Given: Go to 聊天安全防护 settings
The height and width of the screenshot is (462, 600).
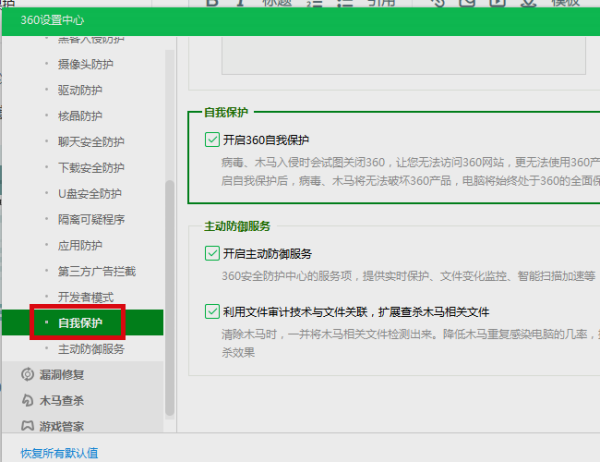Looking at the screenshot, I should click(91, 142).
